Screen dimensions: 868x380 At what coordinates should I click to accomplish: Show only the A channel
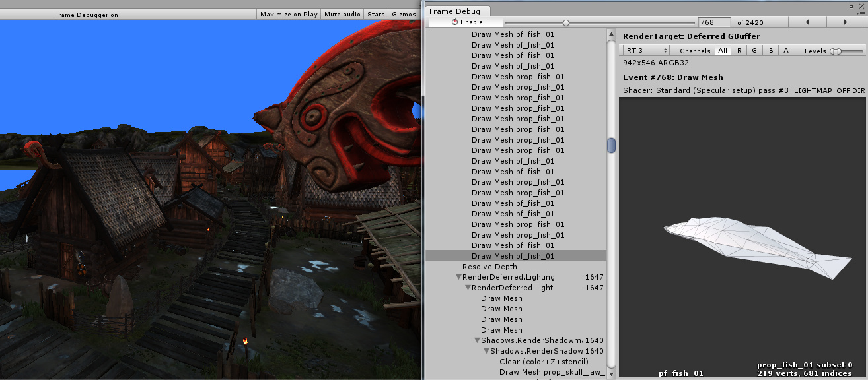click(x=786, y=51)
